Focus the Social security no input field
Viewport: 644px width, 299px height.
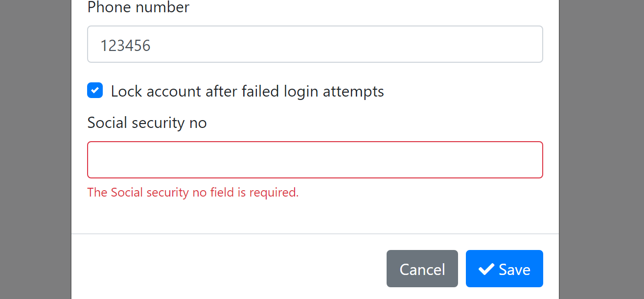(x=315, y=159)
